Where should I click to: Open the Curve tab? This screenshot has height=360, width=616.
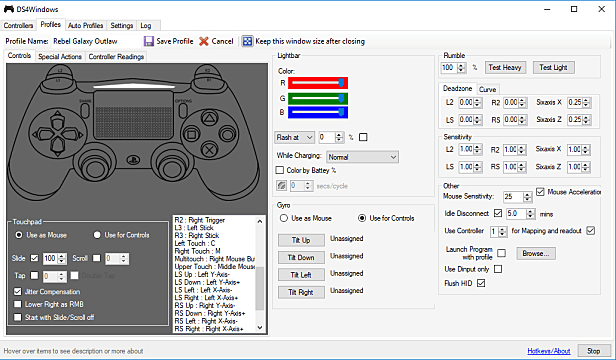click(x=488, y=90)
